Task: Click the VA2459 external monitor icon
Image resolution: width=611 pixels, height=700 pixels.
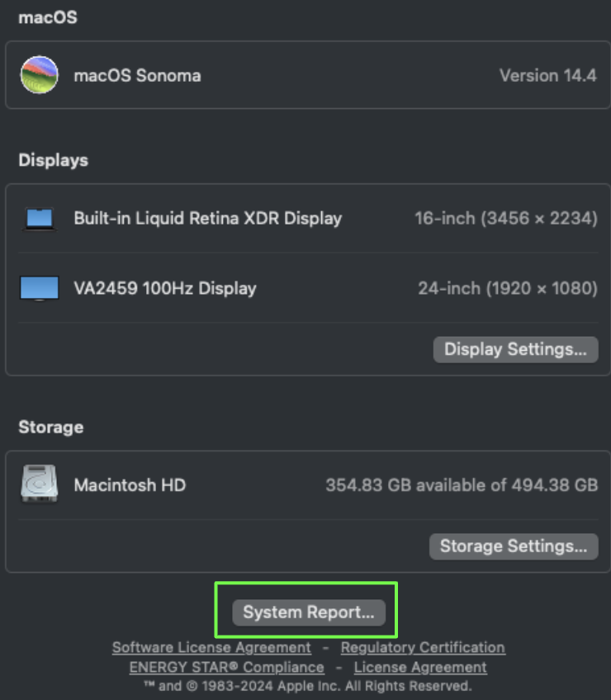Action: point(40,288)
